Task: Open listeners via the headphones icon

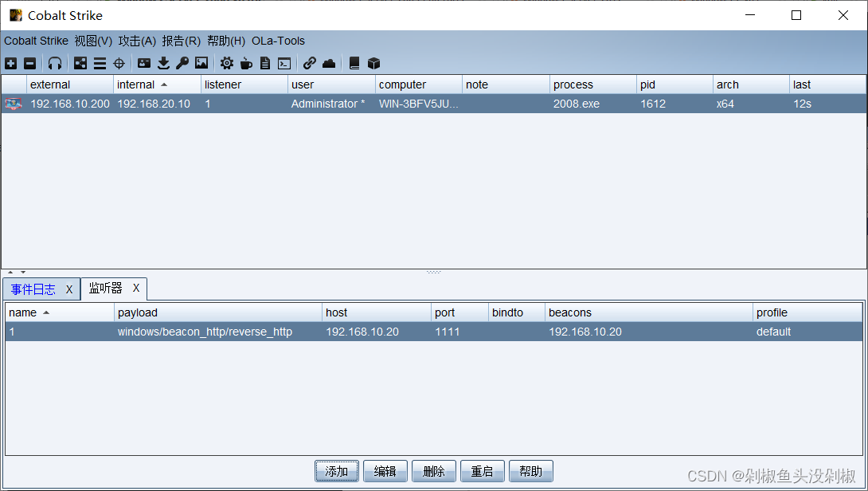Action: 55,63
